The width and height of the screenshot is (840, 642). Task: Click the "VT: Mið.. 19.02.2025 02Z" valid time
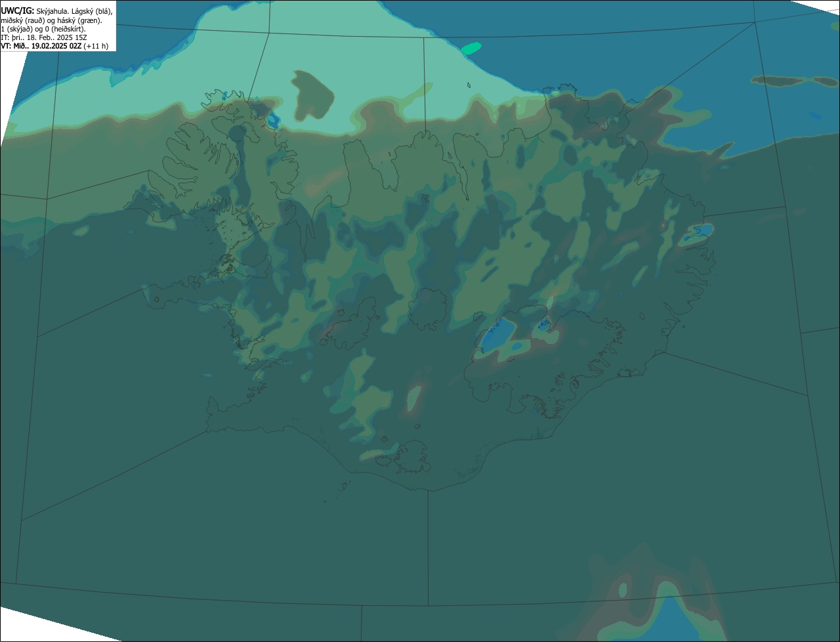coord(41,46)
